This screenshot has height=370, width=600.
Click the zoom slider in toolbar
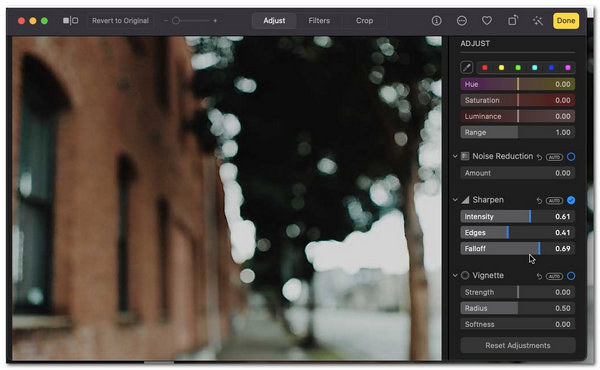(190, 21)
